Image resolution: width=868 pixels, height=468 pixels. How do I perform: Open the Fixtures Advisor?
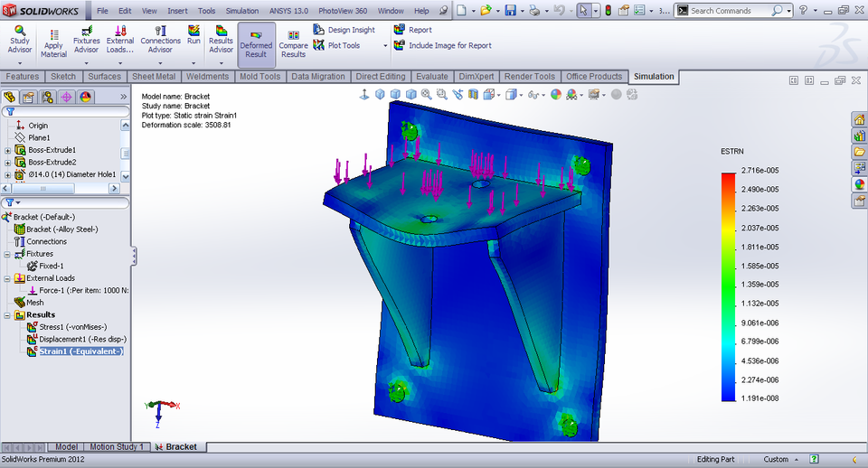click(87, 39)
